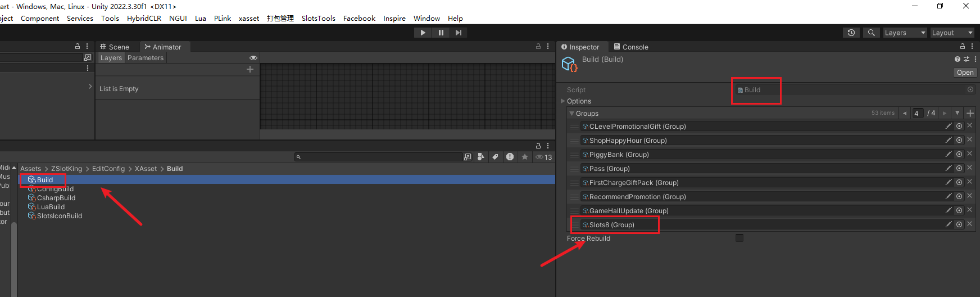Click the search by label tag icon
This screenshot has height=297, width=980.
click(495, 157)
